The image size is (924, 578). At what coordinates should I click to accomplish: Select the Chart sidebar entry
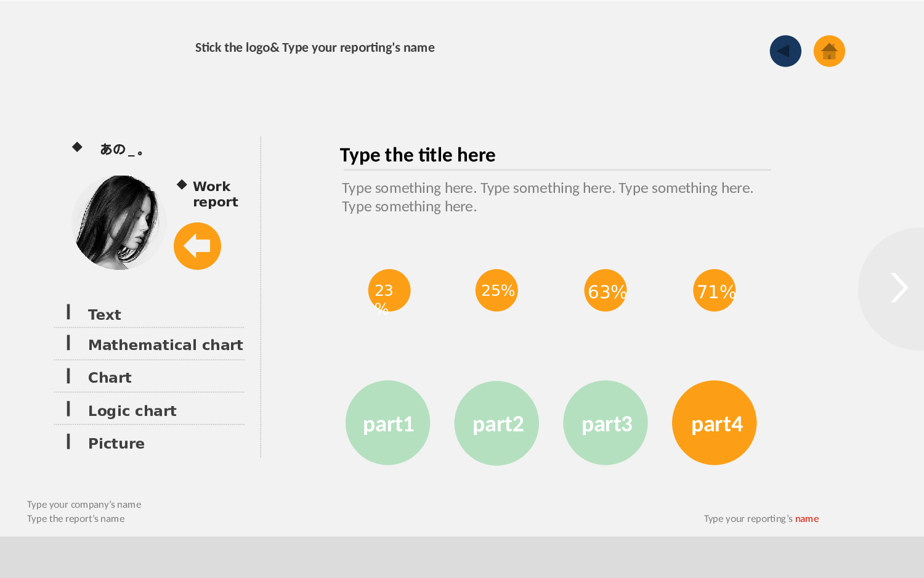(x=110, y=377)
